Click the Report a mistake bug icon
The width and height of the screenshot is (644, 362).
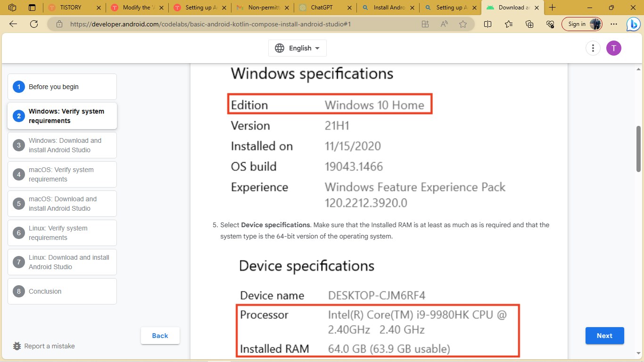point(17,346)
